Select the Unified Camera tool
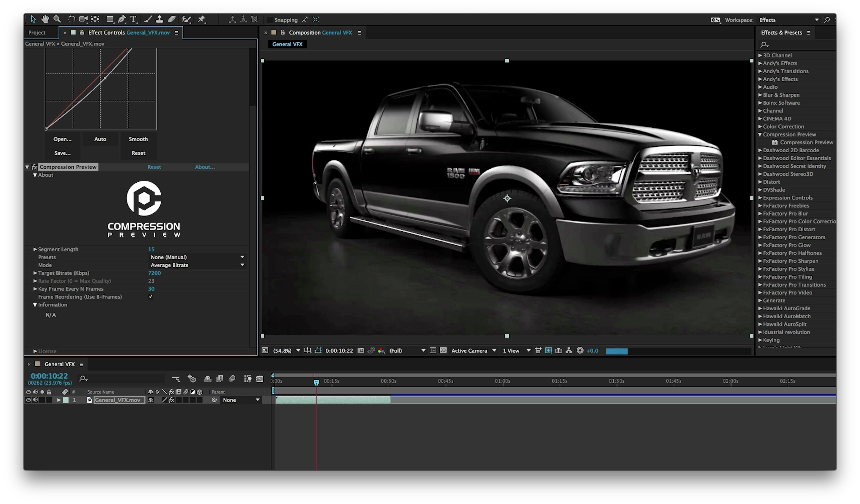Viewport: 860px width, 504px height. coord(83,19)
